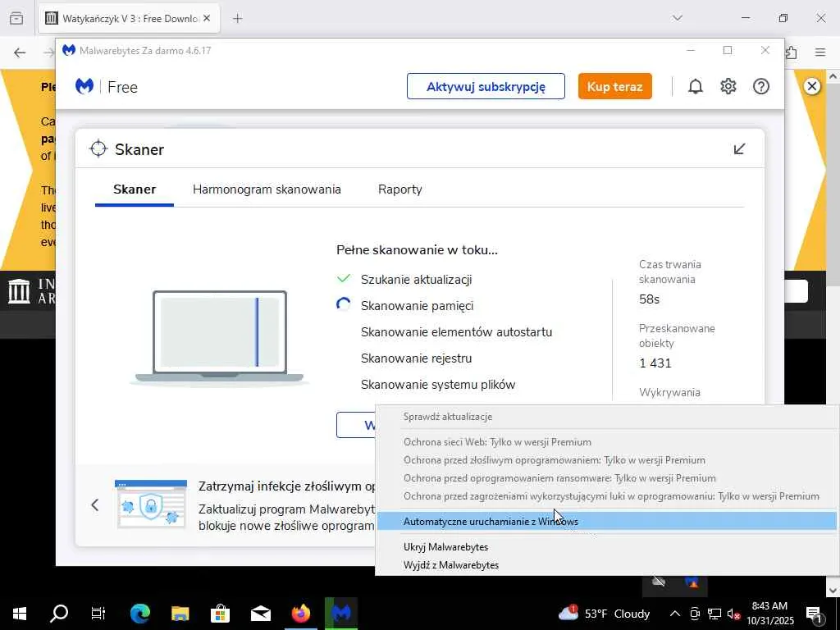Open Microsoft Store from taskbar
Screen dimensions: 840x630
pyautogui.click(x=220, y=614)
